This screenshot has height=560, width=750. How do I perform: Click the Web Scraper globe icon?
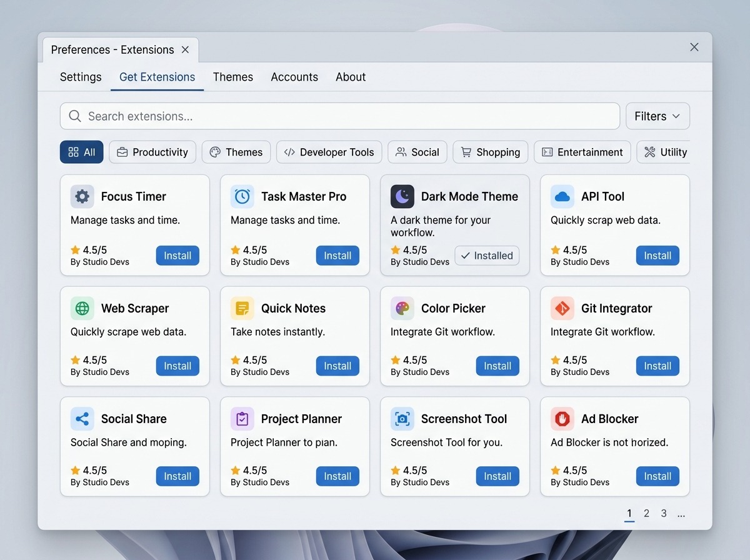pyautogui.click(x=82, y=308)
